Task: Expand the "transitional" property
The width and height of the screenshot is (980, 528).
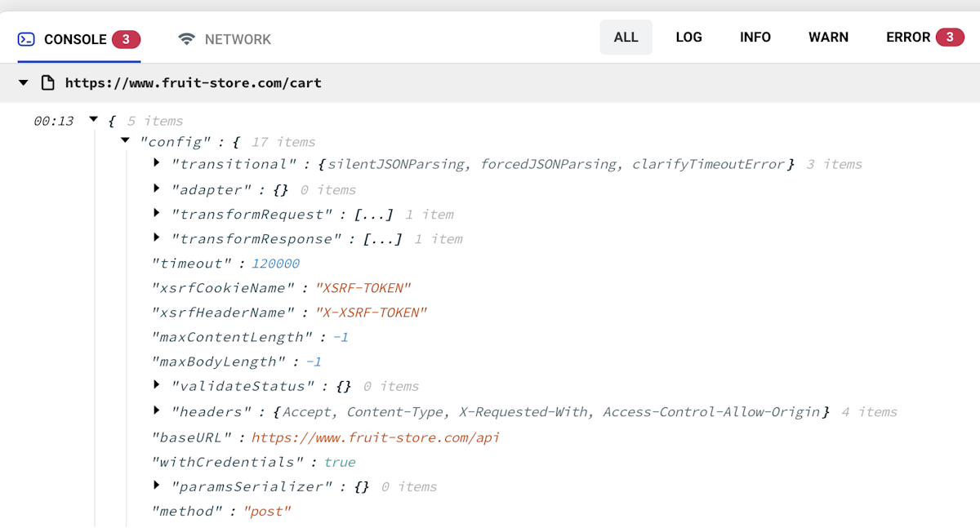Action: pyautogui.click(x=156, y=164)
